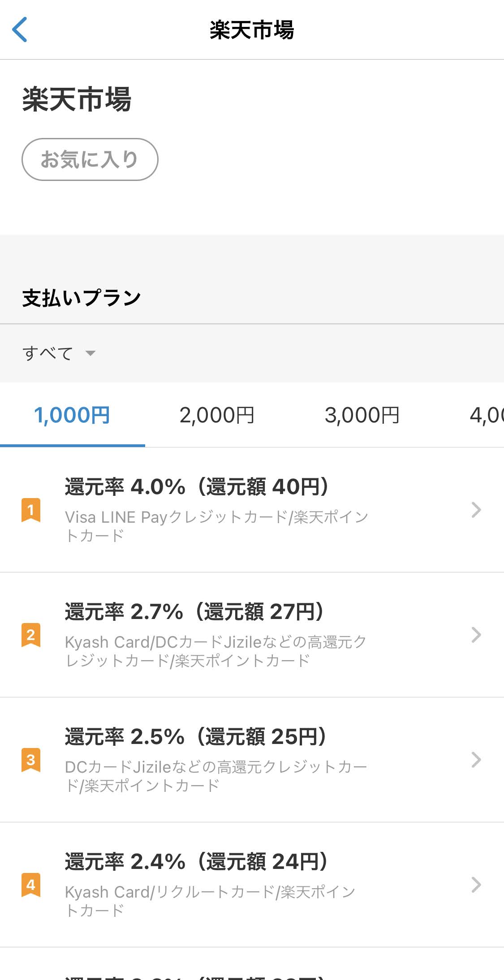Open the 還元率 2.7% plan title

(x=194, y=612)
